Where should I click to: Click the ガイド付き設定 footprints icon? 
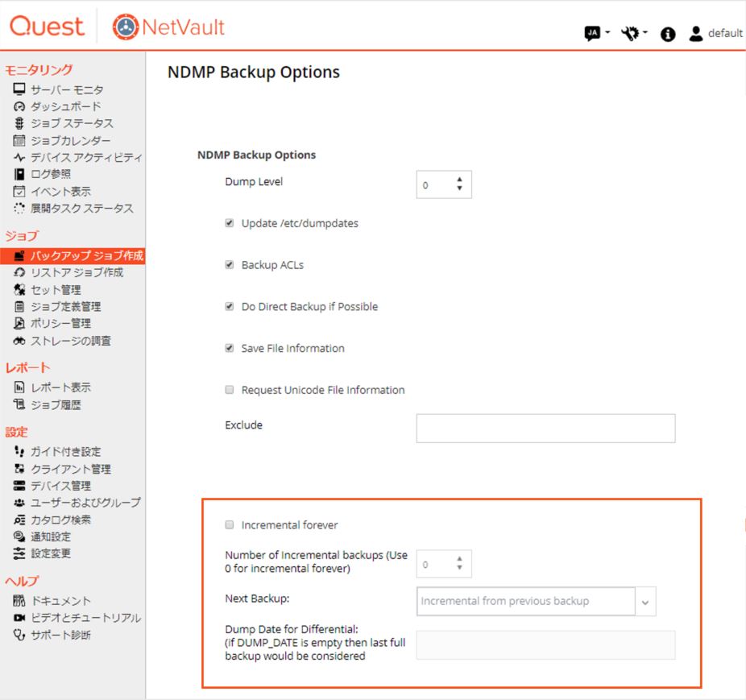(x=19, y=451)
